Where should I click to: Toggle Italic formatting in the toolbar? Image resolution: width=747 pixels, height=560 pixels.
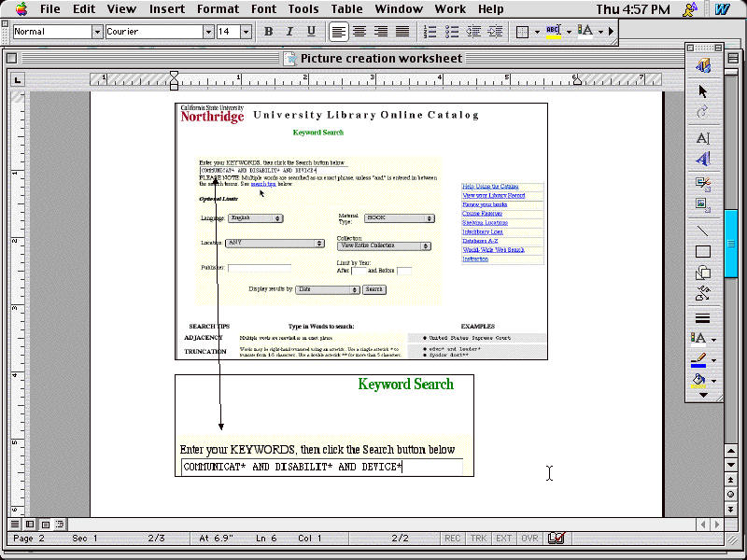(289, 32)
